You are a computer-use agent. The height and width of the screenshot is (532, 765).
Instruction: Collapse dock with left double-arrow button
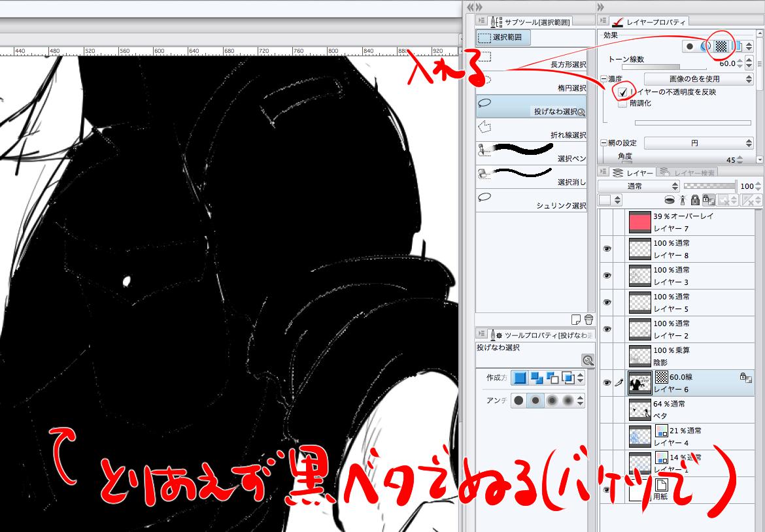point(470,7)
